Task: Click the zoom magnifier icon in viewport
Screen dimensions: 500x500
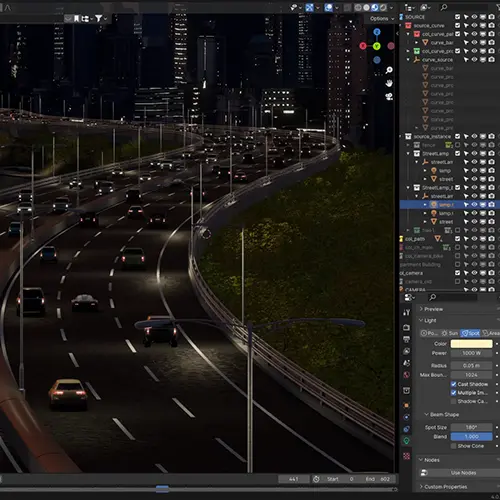Action: [389, 70]
